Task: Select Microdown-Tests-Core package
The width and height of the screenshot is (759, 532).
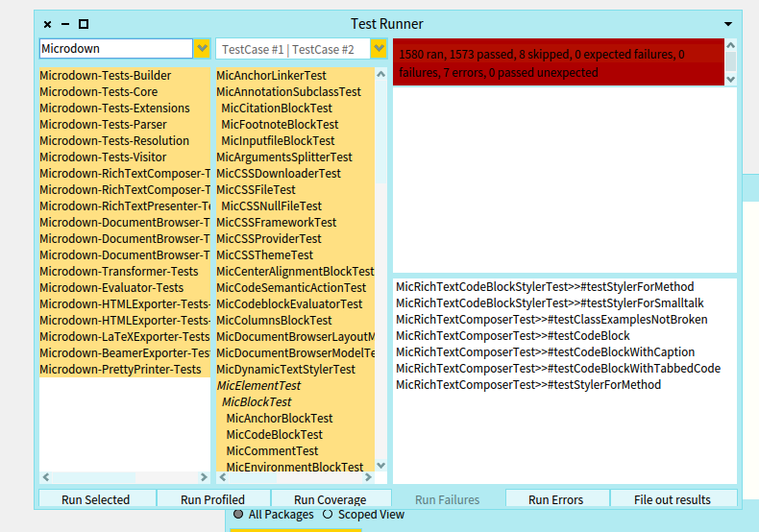Action: pos(125,92)
